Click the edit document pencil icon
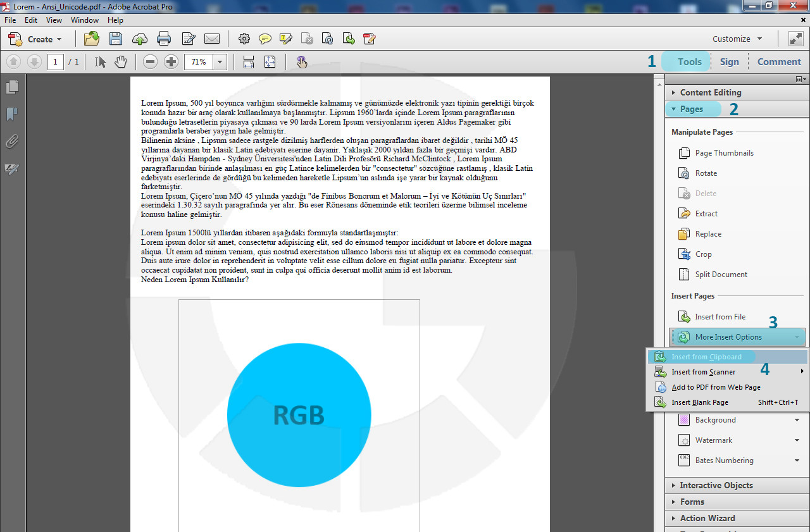 (x=189, y=39)
